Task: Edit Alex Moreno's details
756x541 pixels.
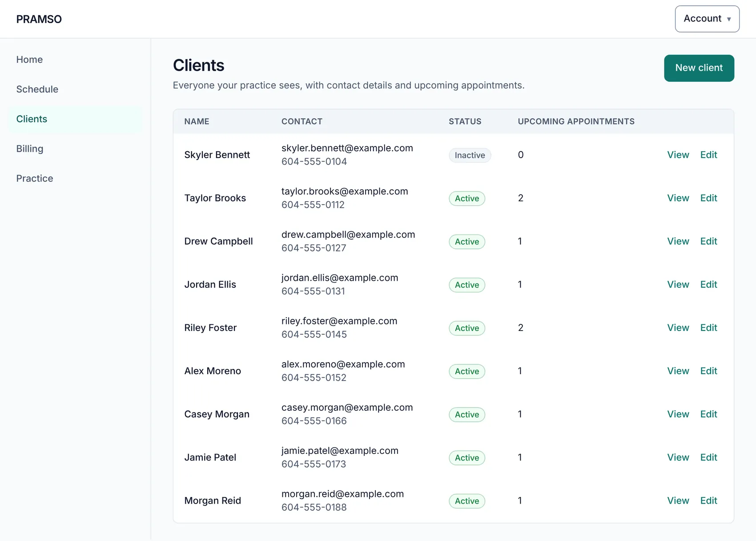Action: 709,371
